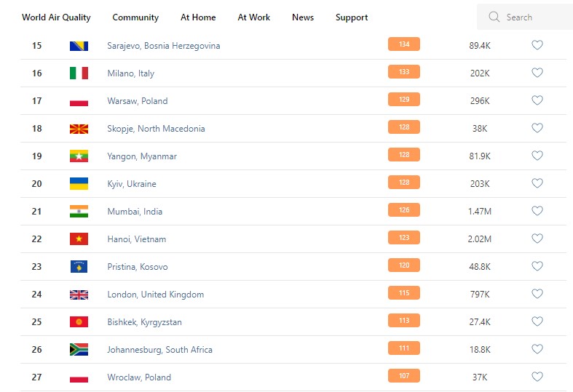
Task: Click the Italy flag beside Milano
Action: pyautogui.click(x=79, y=73)
